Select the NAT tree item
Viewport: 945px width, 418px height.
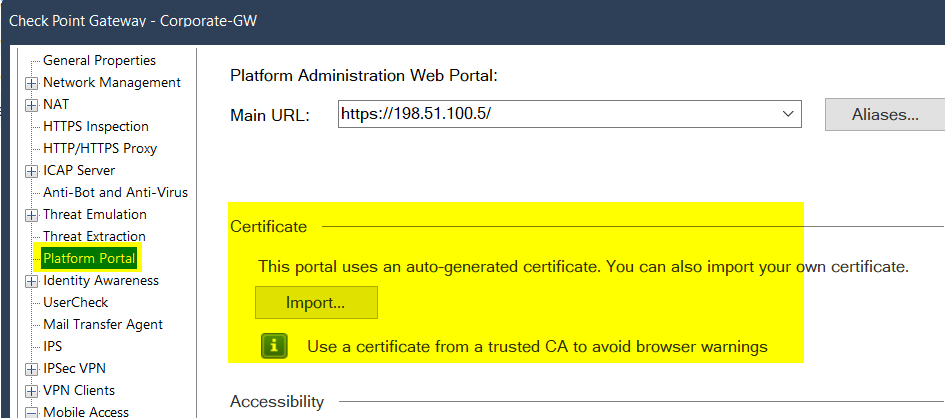[x=56, y=104]
